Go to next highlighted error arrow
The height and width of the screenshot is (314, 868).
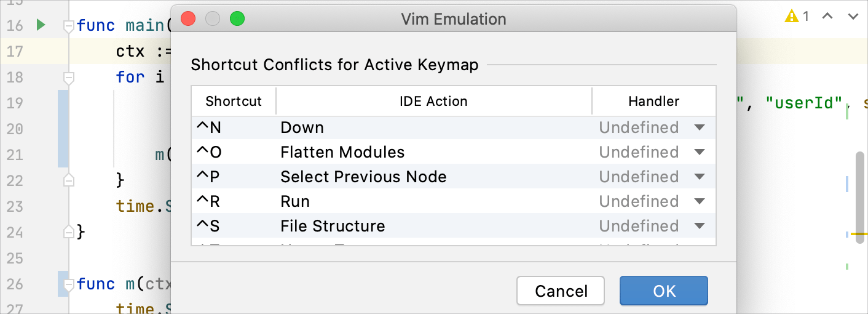[x=853, y=17]
